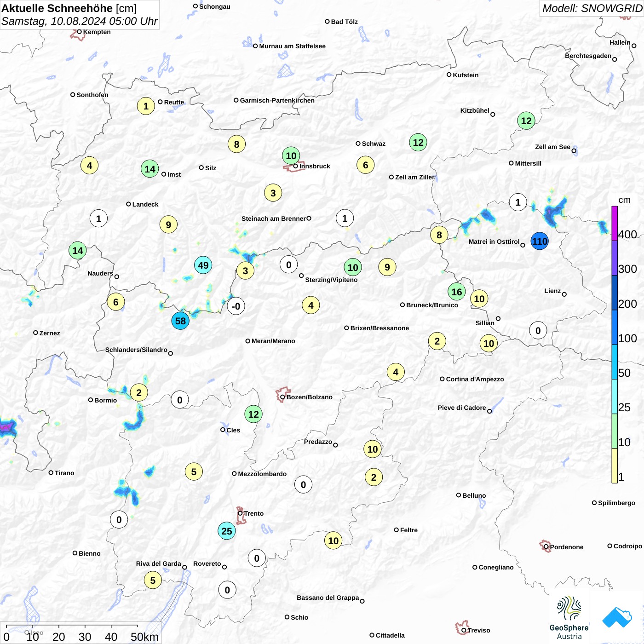The width and height of the screenshot is (644, 644).
Task: Click the blue cloud house logo
Action: tap(617, 617)
